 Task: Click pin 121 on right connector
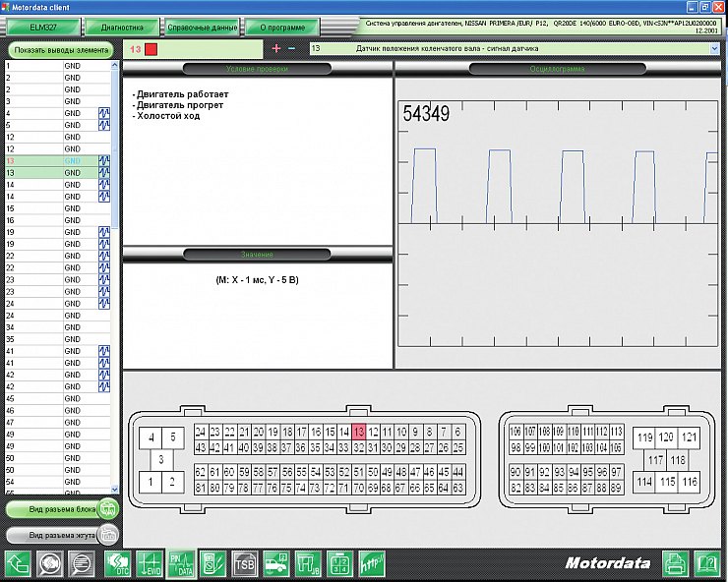click(x=689, y=437)
